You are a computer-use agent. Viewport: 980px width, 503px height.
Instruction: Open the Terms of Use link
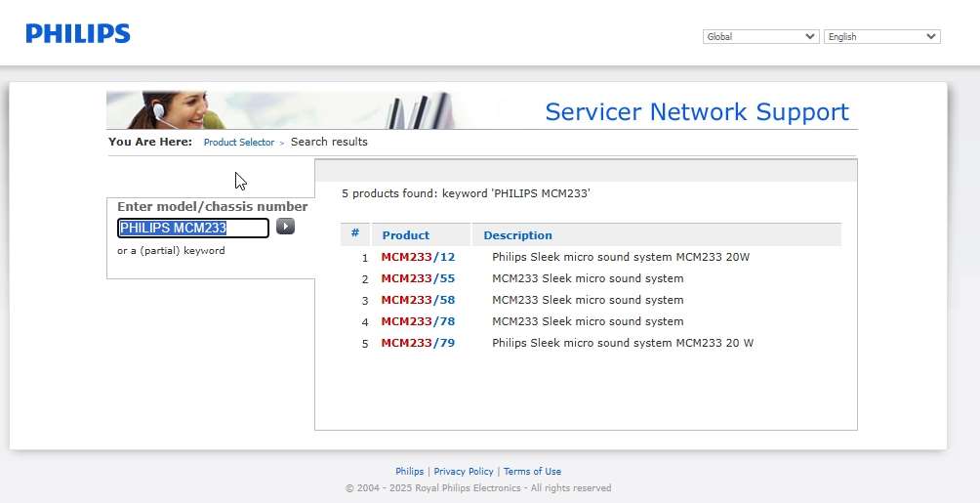pyautogui.click(x=533, y=471)
